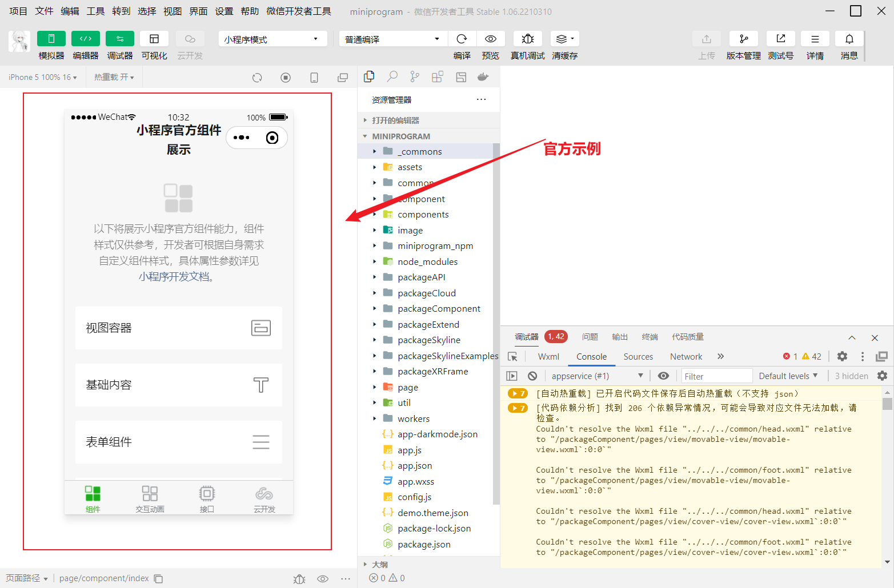Expand the 大纲 outline section
This screenshot has width=894, height=588.
(x=428, y=565)
